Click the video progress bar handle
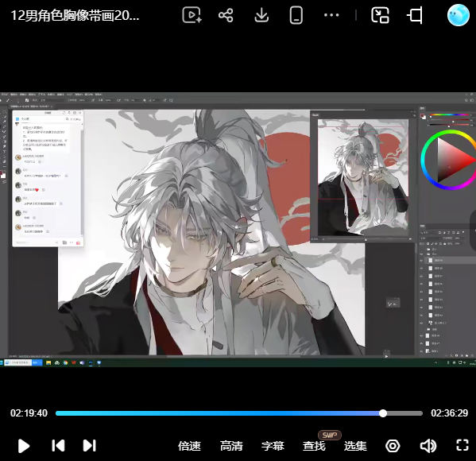Image resolution: width=476 pixels, height=461 pixels. [x=383, y=413]
